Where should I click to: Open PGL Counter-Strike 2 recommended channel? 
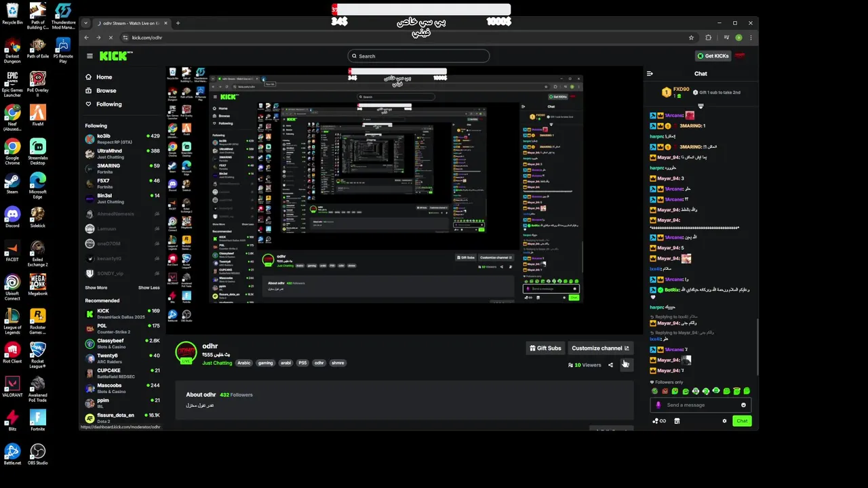pos(123,329)
